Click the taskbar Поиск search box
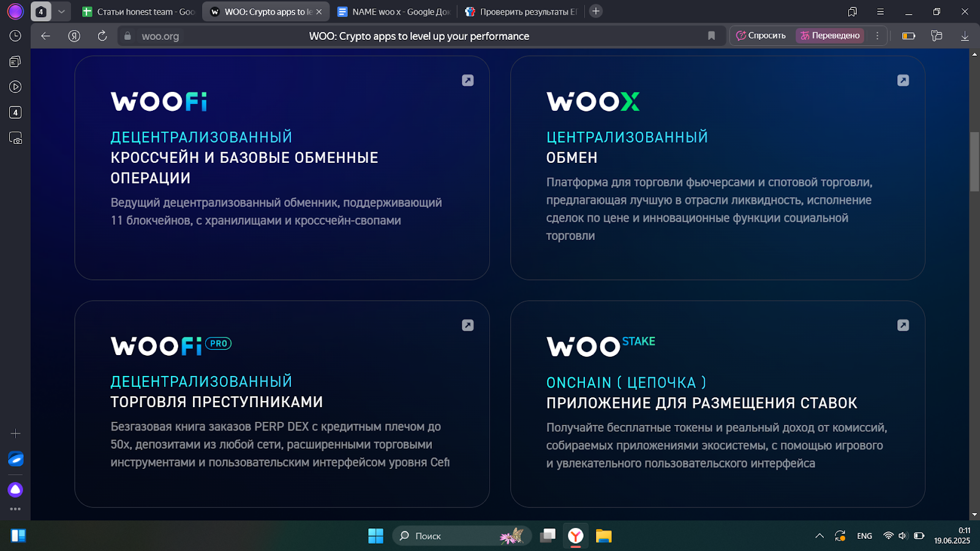 point(462,536)
